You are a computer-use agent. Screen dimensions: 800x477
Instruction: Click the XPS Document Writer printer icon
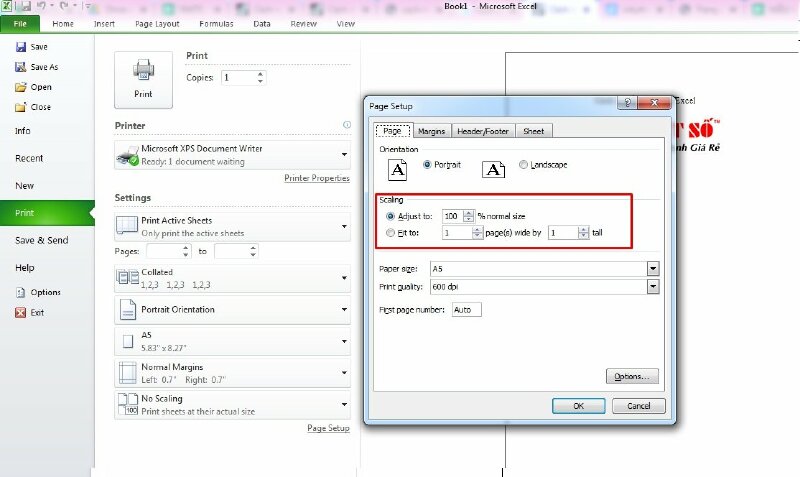coord(128,155)
